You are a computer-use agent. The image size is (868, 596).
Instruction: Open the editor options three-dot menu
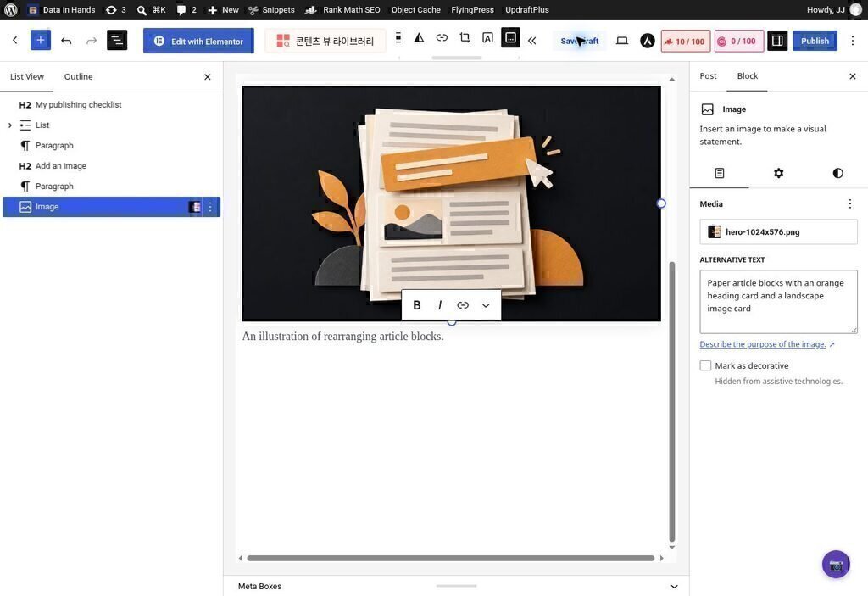(x=853, y=41)
